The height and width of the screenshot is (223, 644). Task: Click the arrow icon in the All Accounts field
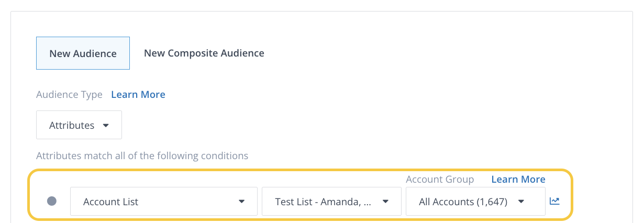[521, 202]
